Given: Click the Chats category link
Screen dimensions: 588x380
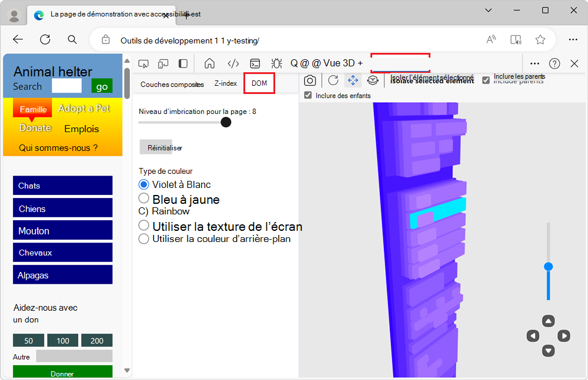Looking at the screenshot, I should pyautogui.click(x=63, y=186).
